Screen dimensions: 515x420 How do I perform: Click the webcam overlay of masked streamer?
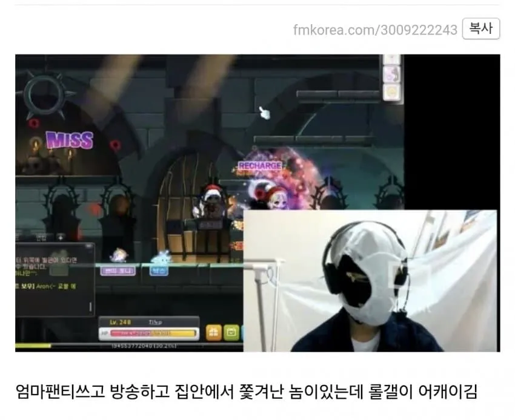(370, 281)
